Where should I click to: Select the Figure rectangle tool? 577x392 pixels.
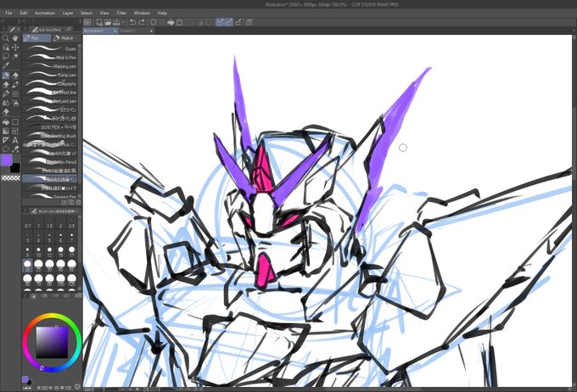tap(15, 121)
